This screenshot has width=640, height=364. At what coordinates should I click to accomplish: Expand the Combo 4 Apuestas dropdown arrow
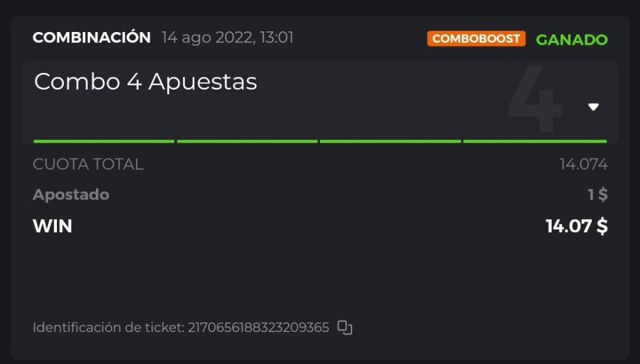[593, 107]
